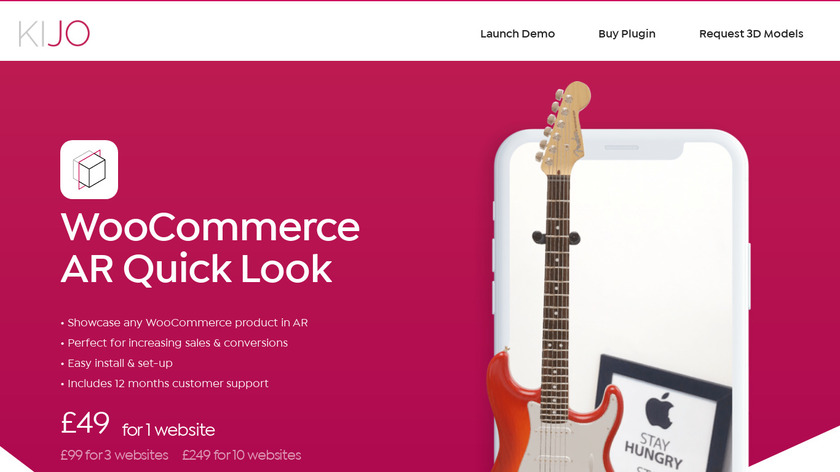Click 'Perfect for increasing sales & conversions' text
The height and width of the screenshot is (472, 840).
[x=174, y=343]
